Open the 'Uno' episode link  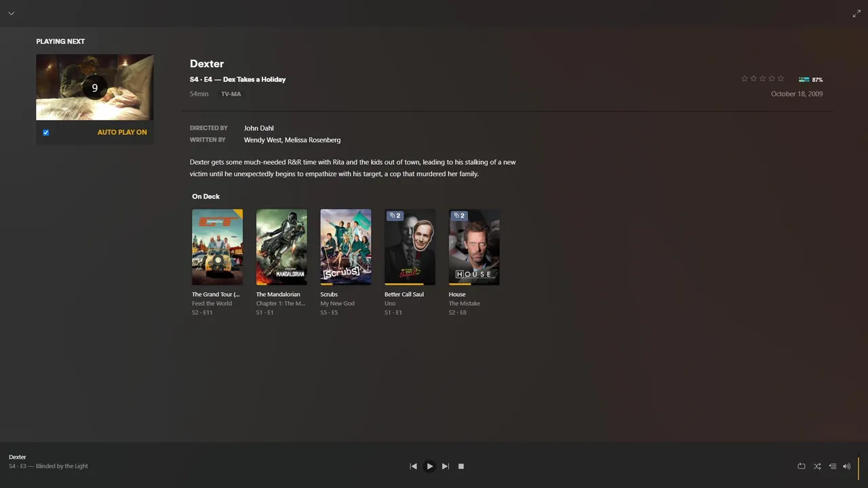click(x=390, y=304)
